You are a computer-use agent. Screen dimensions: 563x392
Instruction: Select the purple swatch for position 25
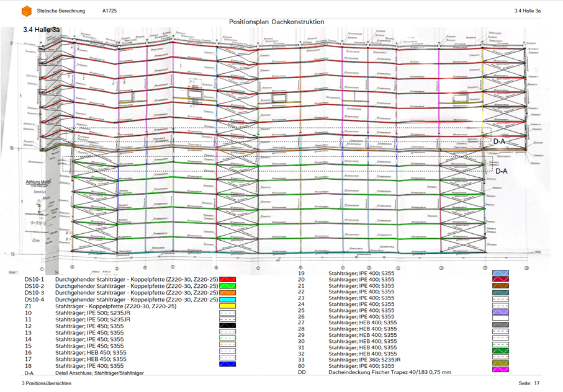pyautogui.click(x=500, y=310)
